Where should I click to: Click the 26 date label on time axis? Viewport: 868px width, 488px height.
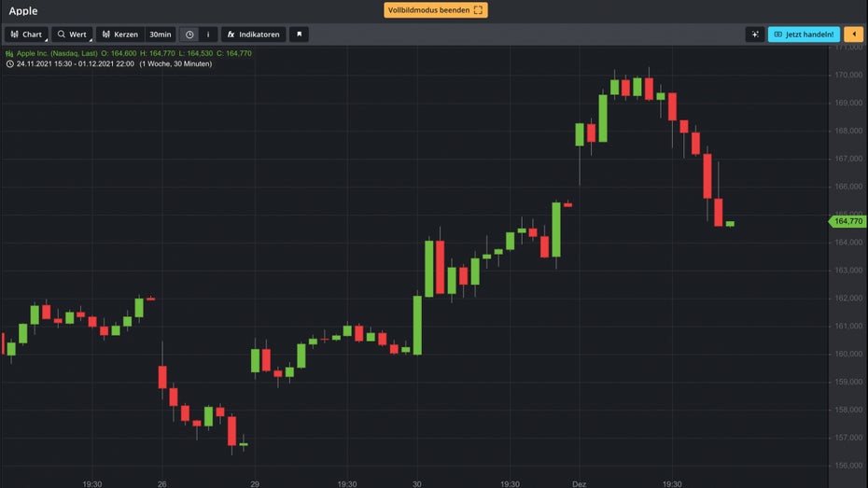tap(161, 483)
